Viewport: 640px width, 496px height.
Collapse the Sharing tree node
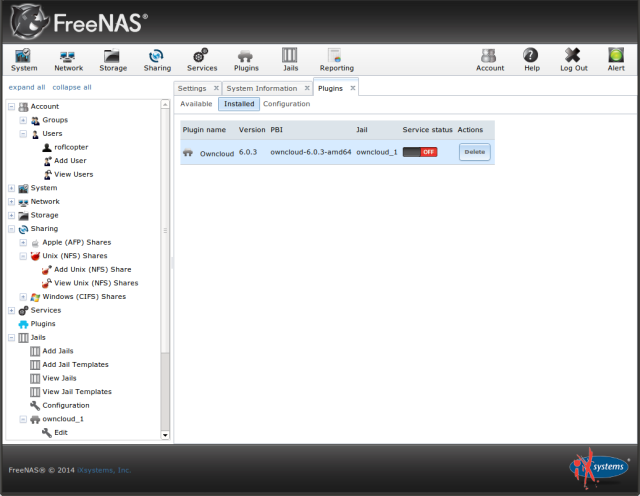pyautogui.click(x=11, y=229)
